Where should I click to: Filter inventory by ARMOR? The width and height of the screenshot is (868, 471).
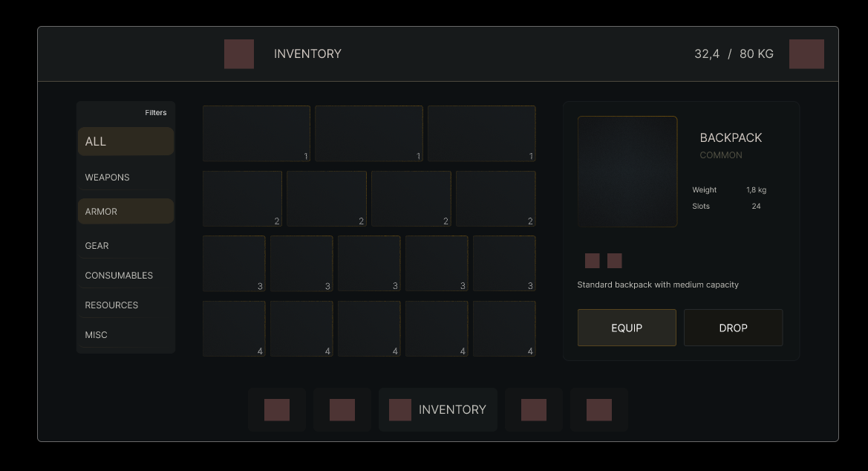125,211
